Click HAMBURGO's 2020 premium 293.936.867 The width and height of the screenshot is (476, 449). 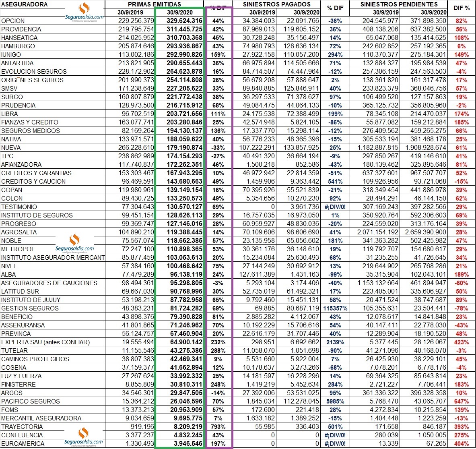(x=185, y=46)
